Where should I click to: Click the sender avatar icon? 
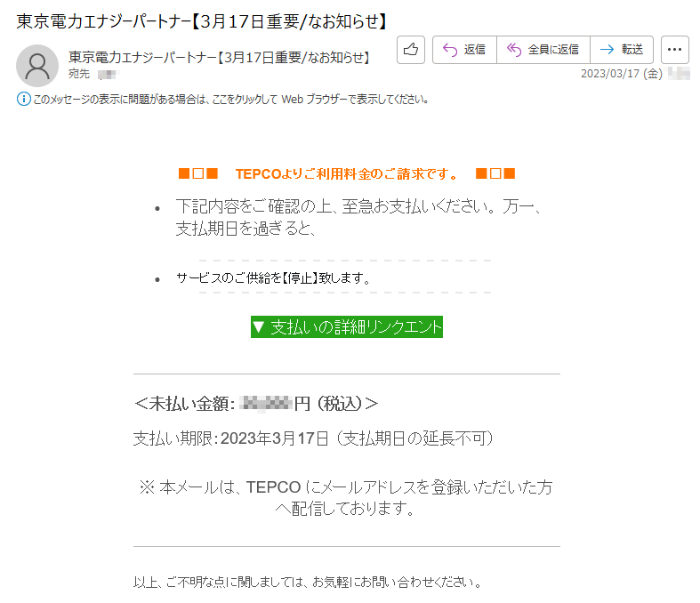coord(37,66)
